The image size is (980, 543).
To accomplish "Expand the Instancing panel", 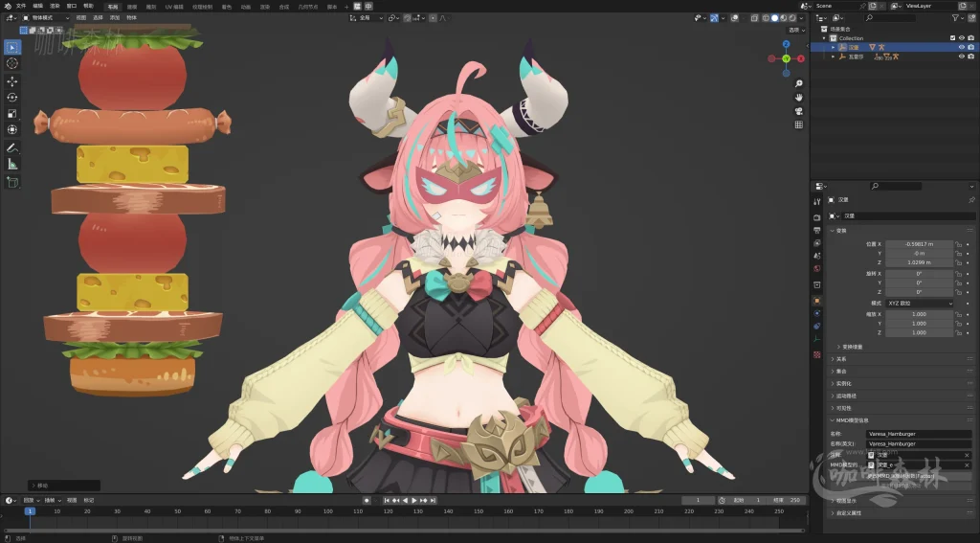I will (833, 383).
